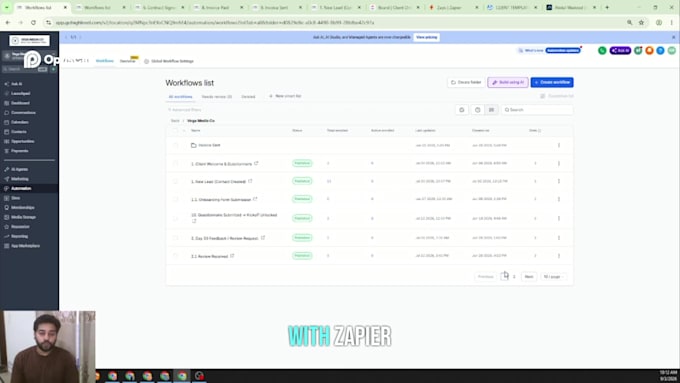The width and height of the screenshot is (680, 383).
Task: Add a New smart list tab
Action: click(x=285, y=96)
